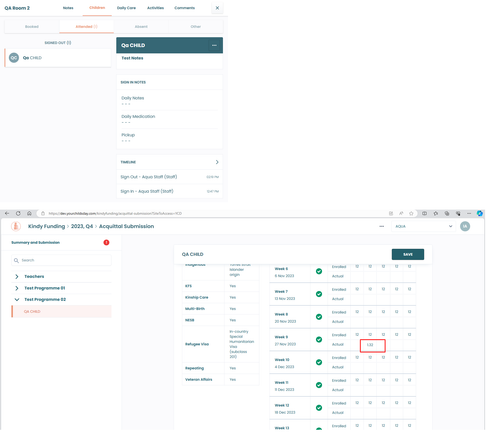This screenshot has height=444, width=500.
Task: Close the QA Room 2 panel
Action: coord(217,8)
